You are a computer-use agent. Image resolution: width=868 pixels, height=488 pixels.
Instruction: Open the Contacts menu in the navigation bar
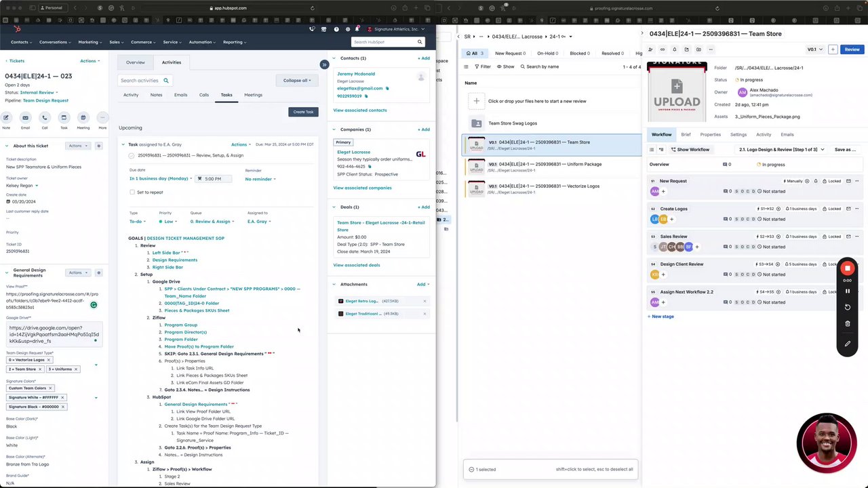(21, 42)
